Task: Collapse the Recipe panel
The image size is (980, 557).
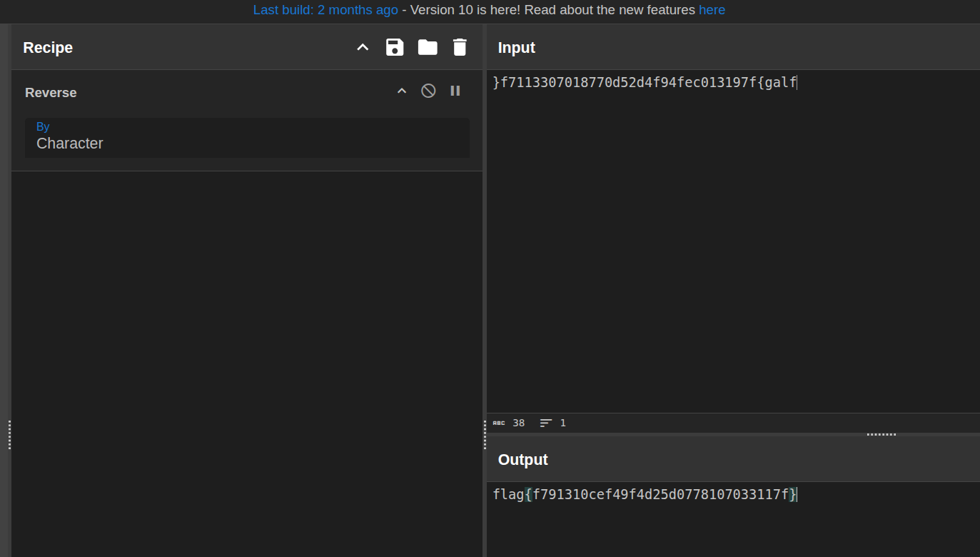Action: [x=363, y=46]
